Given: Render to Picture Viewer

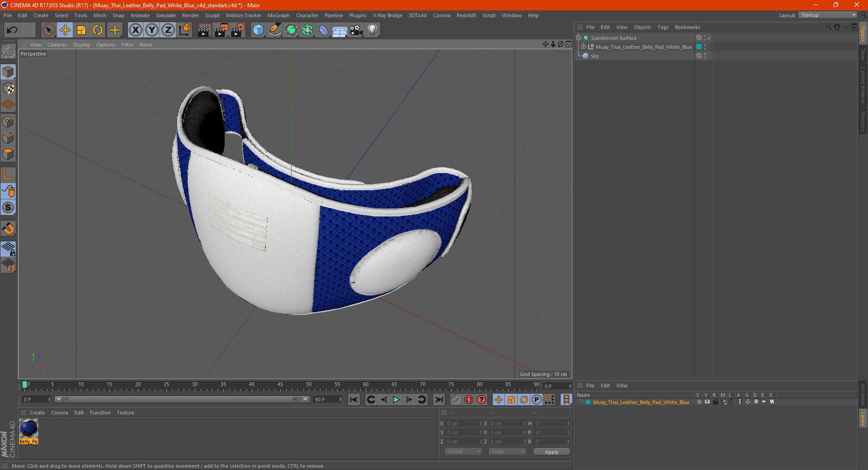Looking at the screenshot, I should pos(221,30).
